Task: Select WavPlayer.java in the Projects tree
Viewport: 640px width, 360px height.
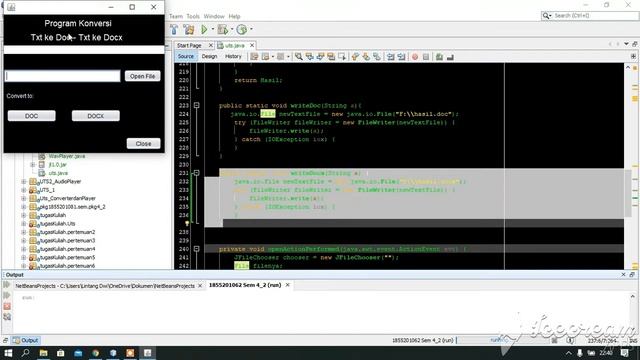Action: coord(67,156)
